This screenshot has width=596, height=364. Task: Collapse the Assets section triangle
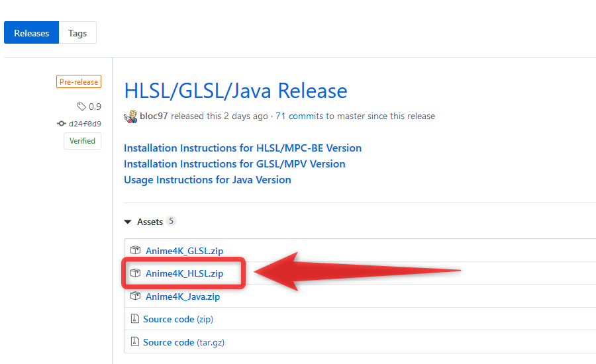[128, 222]
